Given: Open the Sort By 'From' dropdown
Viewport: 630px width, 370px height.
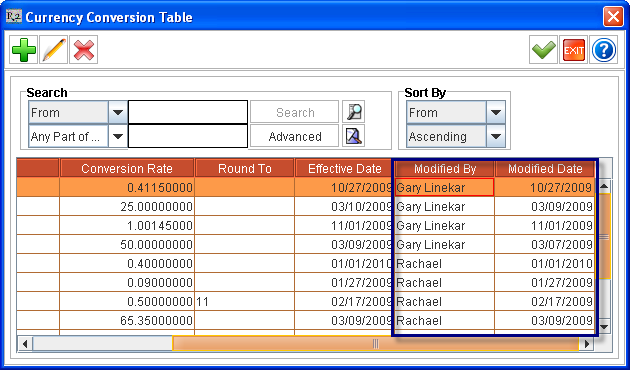Looking at the screenshot, I should coord(496,112).
